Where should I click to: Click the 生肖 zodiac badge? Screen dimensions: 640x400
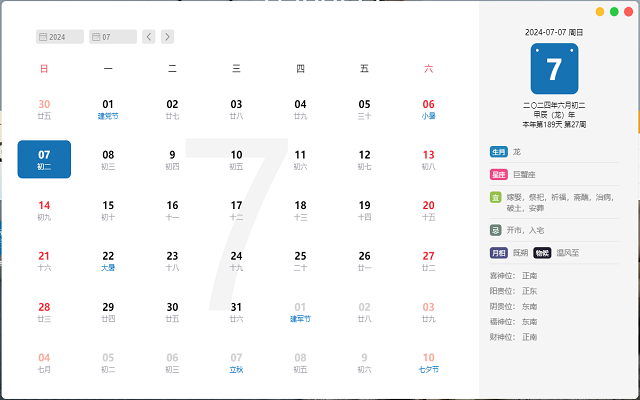(x=499, y=152)
